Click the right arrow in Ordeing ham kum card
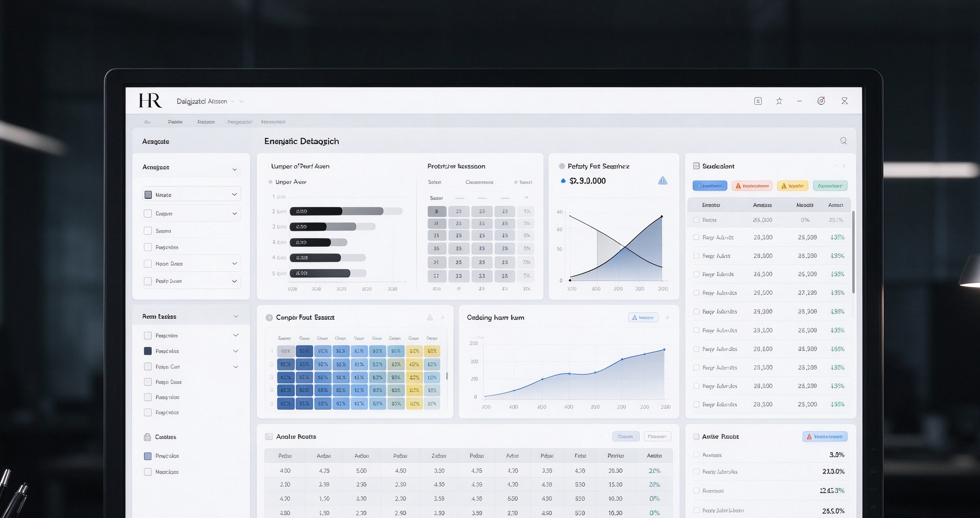 tap(667, 317)
